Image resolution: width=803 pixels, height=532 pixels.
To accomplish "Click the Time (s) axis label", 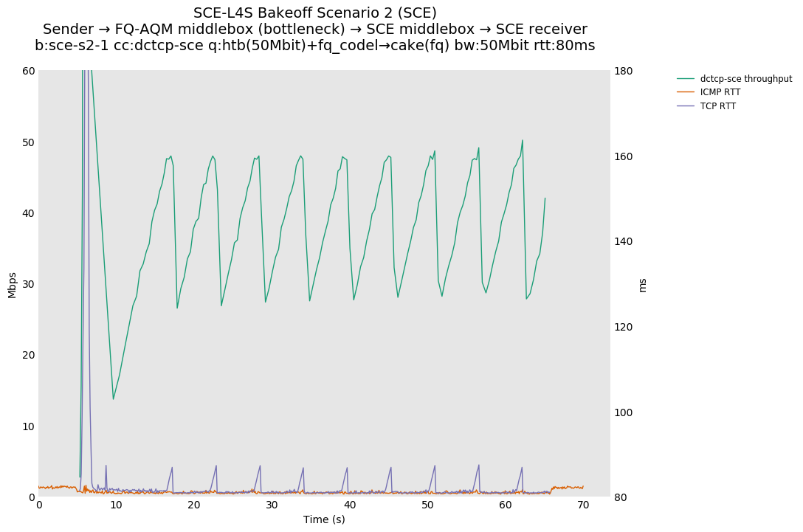I will coord(324,519).
